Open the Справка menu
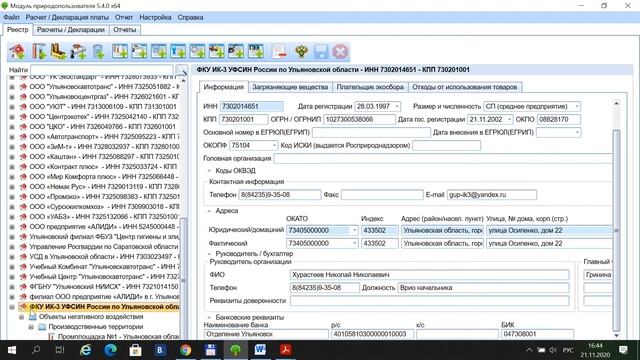 190,18
